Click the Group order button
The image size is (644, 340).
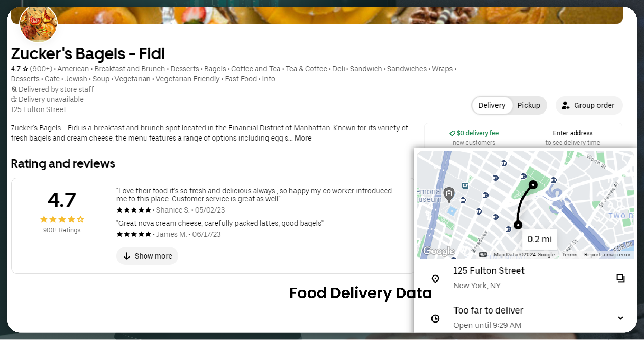(x=588, y=105)
